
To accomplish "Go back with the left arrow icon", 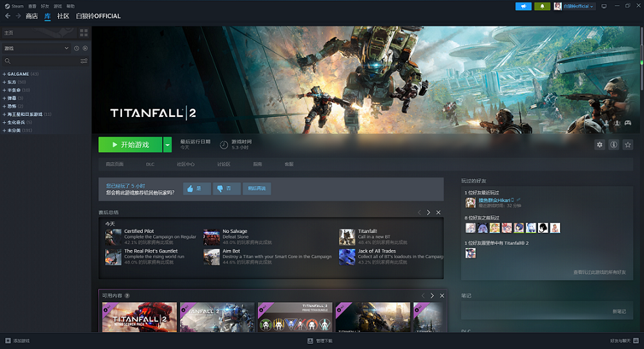I will [8, 16].
